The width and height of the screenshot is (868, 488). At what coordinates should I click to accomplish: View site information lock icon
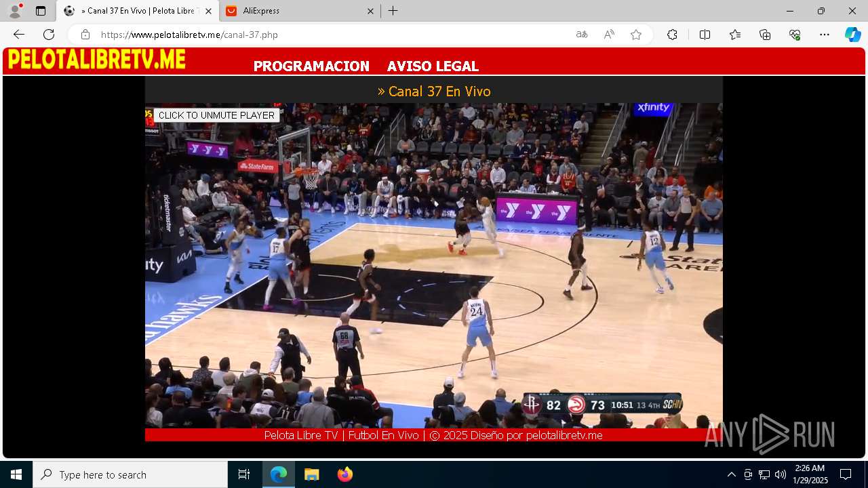[85, 35]
